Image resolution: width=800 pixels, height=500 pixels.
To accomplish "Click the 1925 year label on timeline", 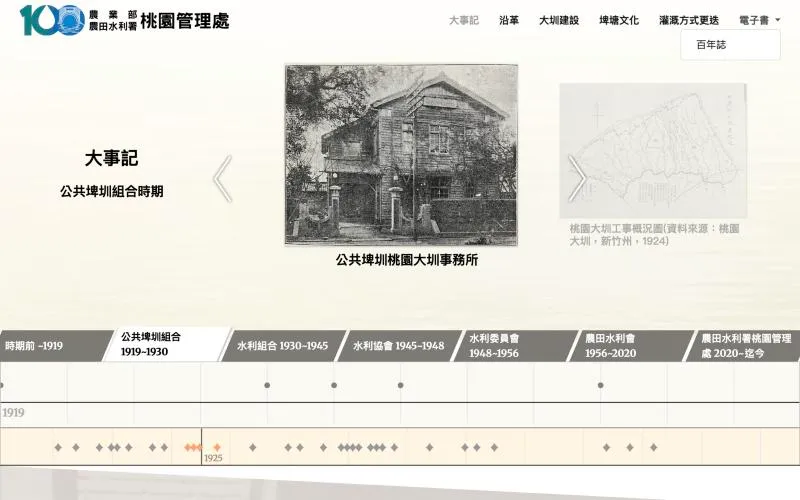I will tap(213, 458).
